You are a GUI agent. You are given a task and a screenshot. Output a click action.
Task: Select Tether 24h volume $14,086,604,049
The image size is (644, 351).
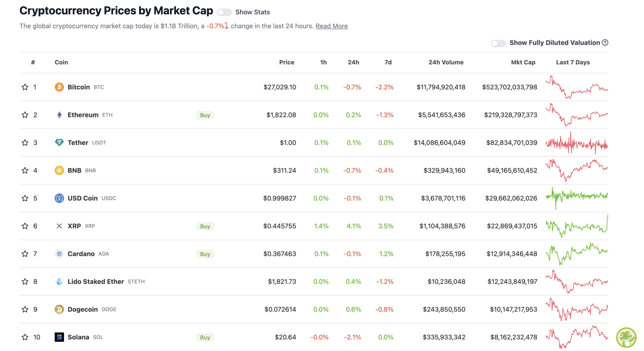pos(439,143)
